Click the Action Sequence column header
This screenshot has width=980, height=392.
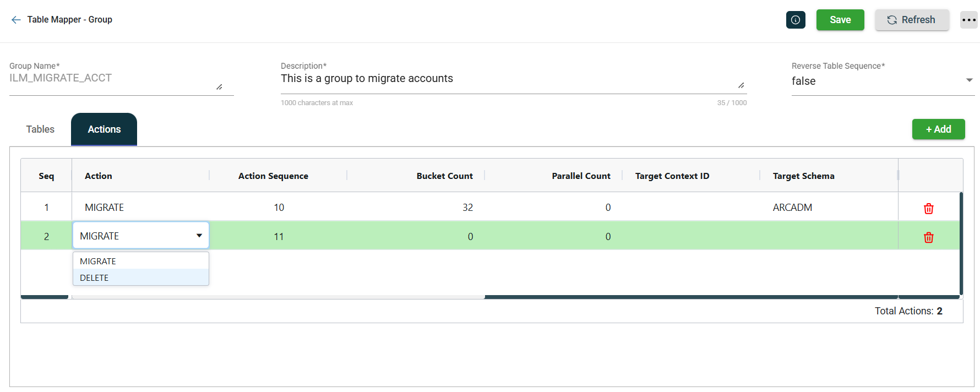click(x=273, y=176)
